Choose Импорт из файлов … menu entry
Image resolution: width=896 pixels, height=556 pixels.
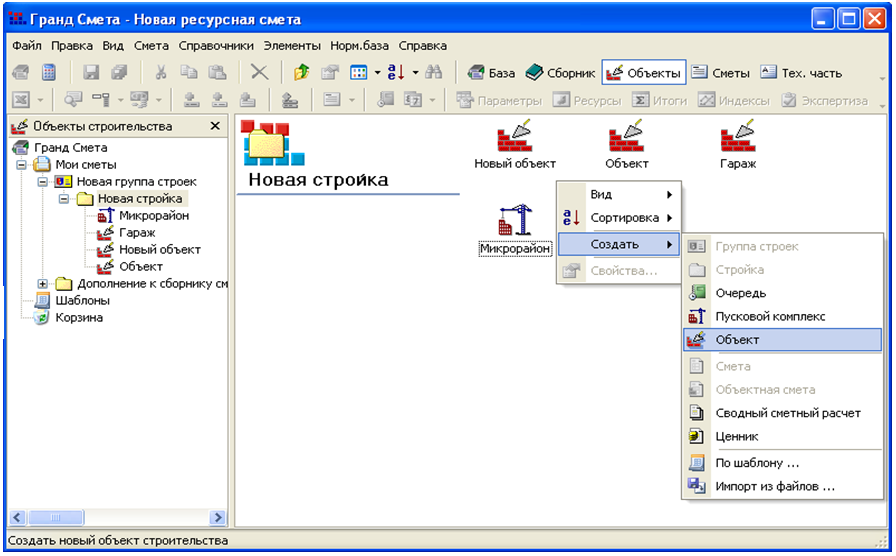tap(783, 486)
